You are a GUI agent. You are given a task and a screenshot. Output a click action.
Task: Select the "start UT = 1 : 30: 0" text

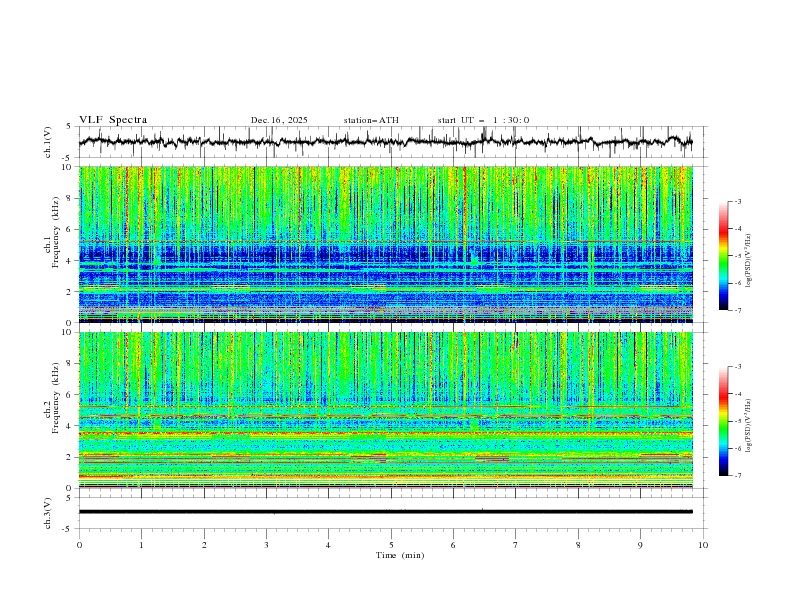coord(483,120)
